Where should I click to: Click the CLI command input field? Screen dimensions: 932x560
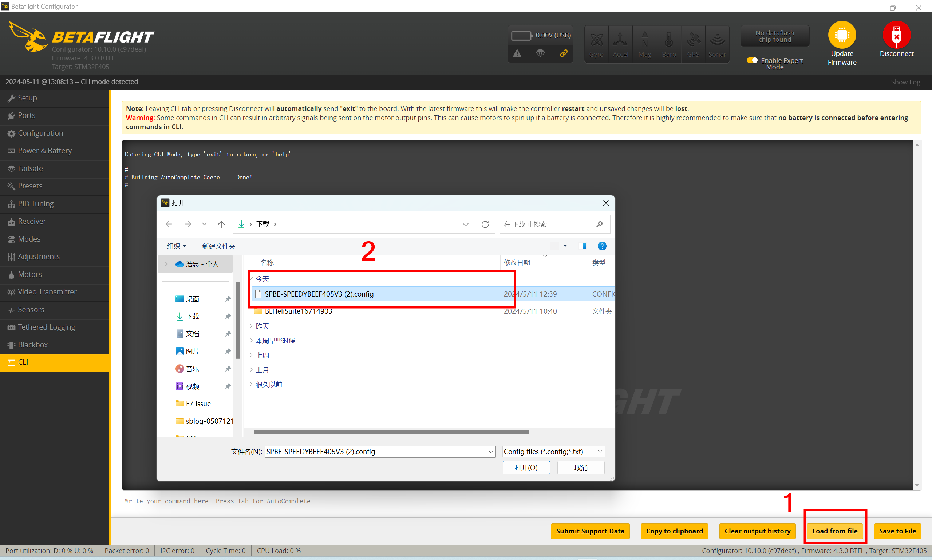click(521, 501)
